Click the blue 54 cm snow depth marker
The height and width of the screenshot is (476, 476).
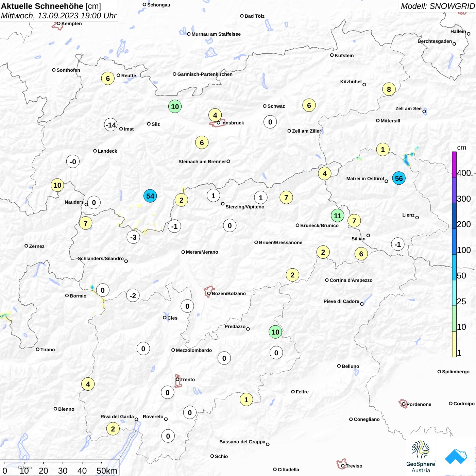150,196
